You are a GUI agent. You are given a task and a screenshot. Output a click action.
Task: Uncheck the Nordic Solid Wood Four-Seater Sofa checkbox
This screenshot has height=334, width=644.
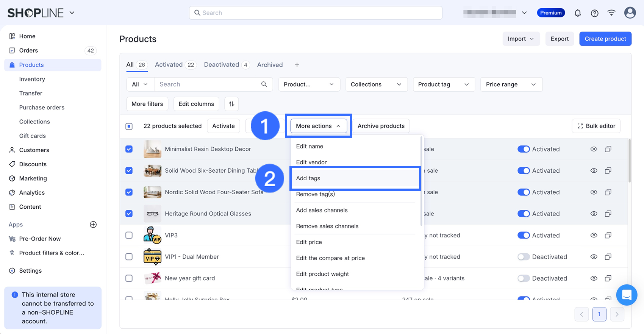[129, 192]
